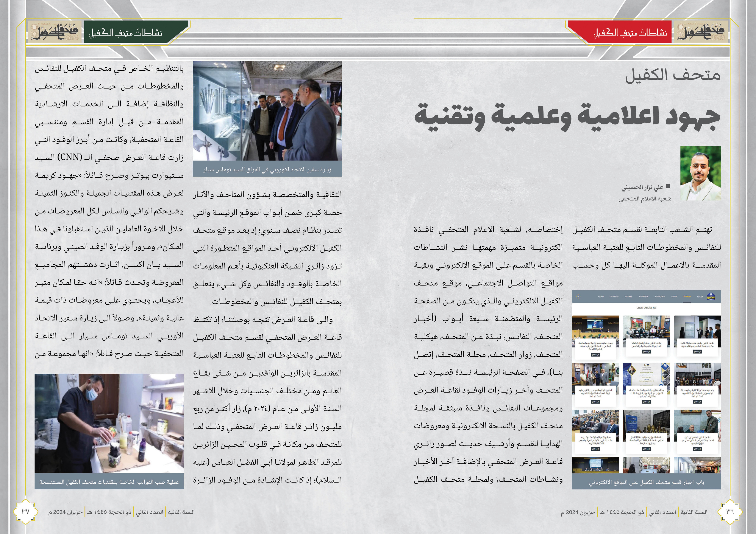Click the caption about 'السيد توماس سيلر'
This screenshot has width=756, height=534.
click(x=267, y=169)
